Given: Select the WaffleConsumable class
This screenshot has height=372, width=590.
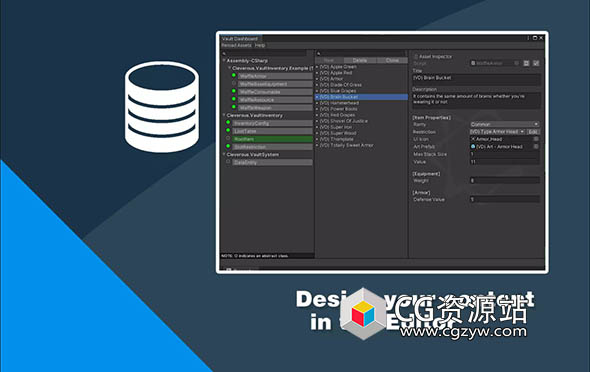Looking at the screenshot, I should (275, 92).
